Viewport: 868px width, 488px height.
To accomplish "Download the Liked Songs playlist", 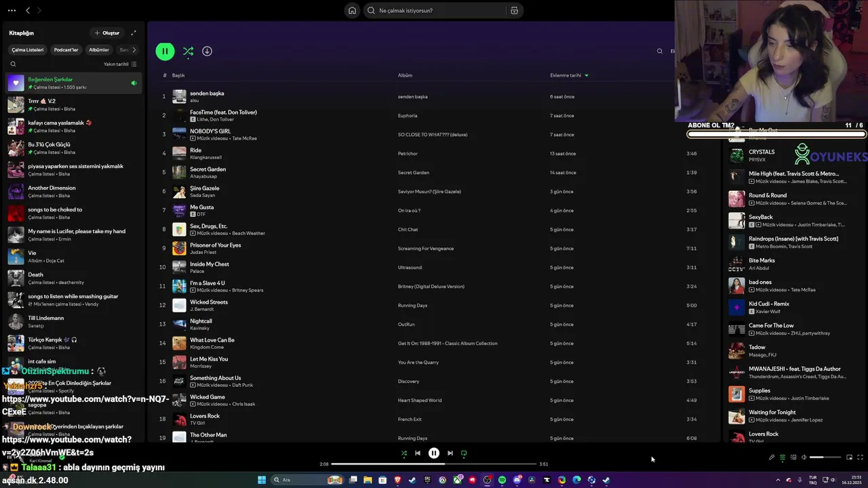I will click(x=207, y=51).
